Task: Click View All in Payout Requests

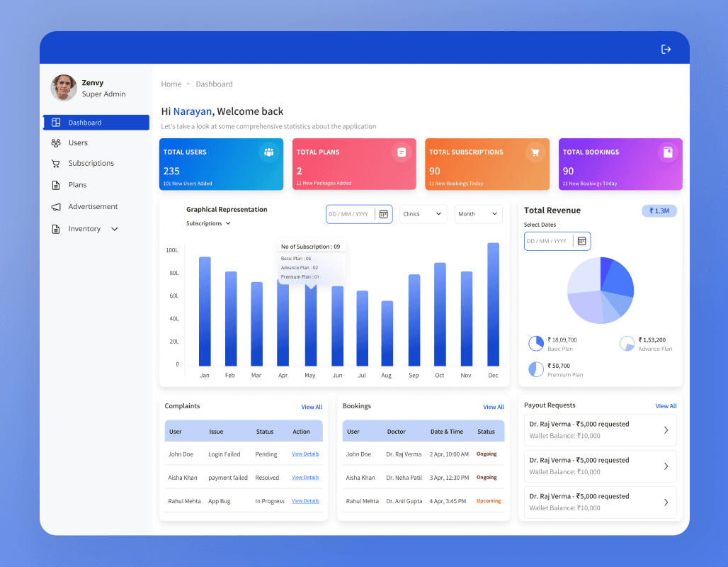Action: [x=666, y=406]
